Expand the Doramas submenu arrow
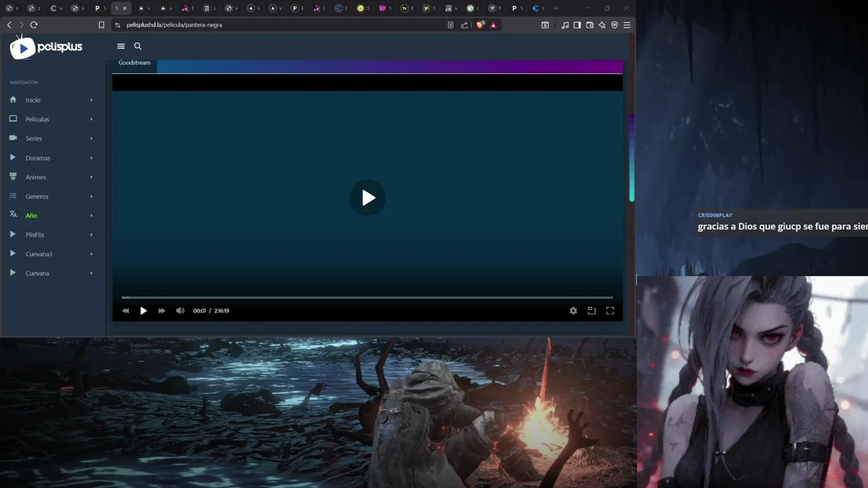868x488 pixels. (92, 158)
